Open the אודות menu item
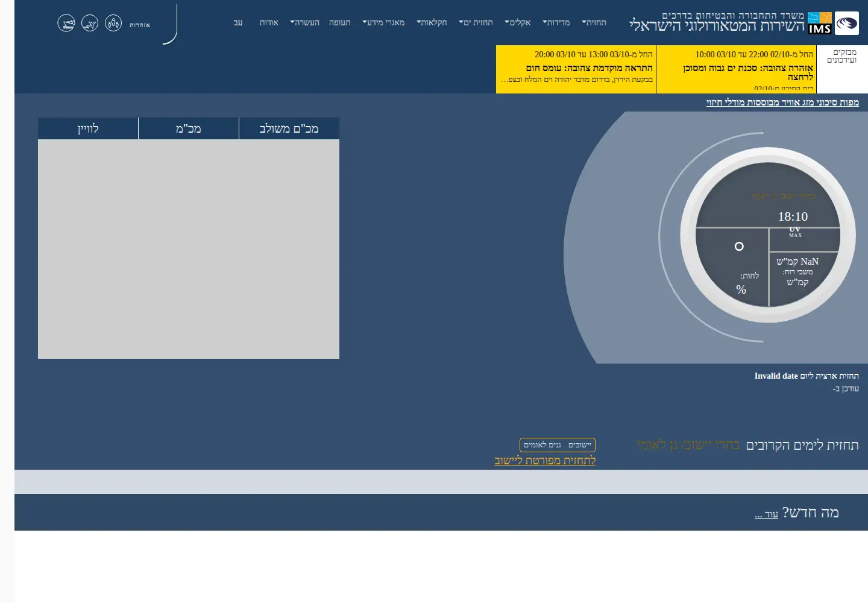This screenshot has width=868, height=603. [x=269, y=22]
